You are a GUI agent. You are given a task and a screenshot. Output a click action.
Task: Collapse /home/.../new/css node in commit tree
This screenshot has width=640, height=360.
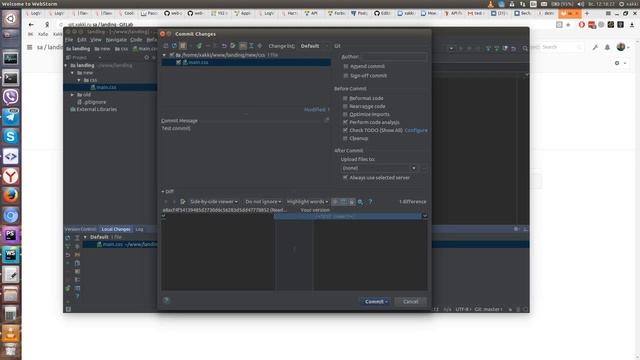tap(164, 55)
